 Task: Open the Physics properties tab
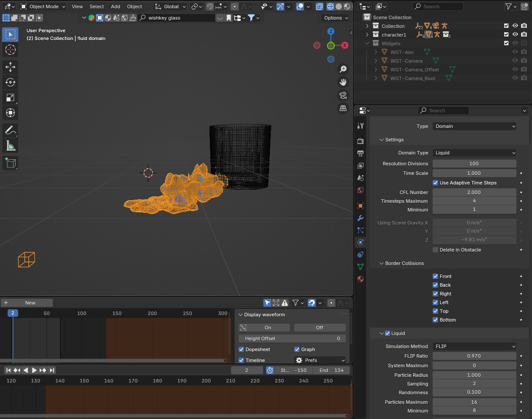point(360,242)
